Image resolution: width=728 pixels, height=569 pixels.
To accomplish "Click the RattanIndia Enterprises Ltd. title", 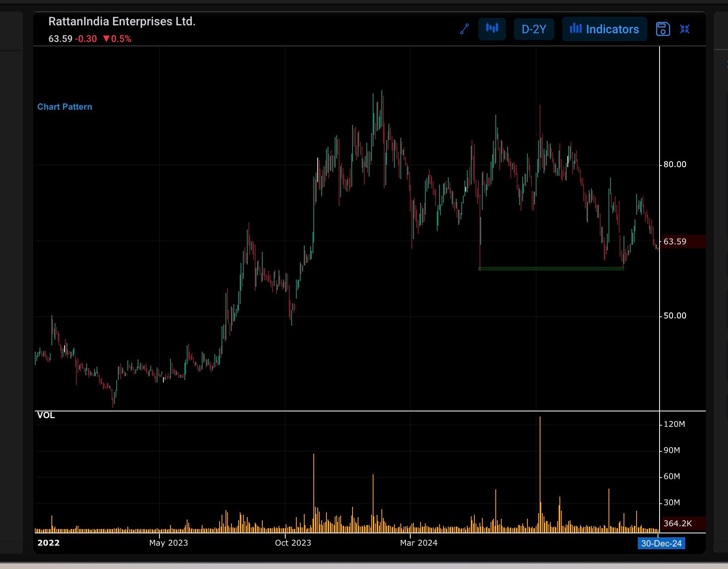I will (122, 21).
